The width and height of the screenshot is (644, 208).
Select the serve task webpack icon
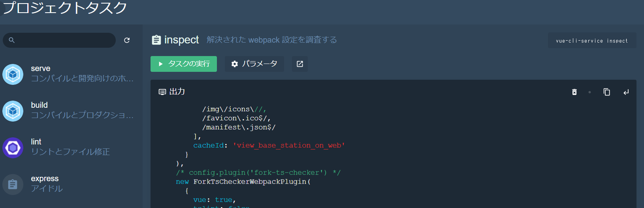(13, 74)
